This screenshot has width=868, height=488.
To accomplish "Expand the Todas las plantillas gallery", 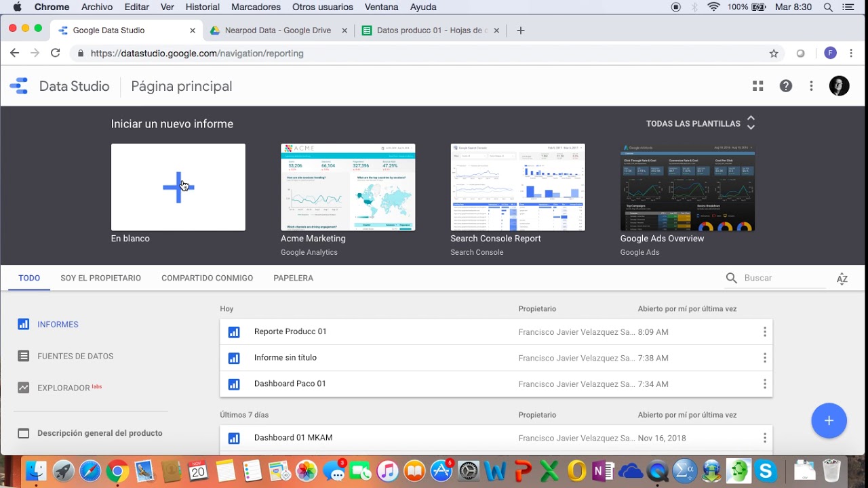I will 701,123.
